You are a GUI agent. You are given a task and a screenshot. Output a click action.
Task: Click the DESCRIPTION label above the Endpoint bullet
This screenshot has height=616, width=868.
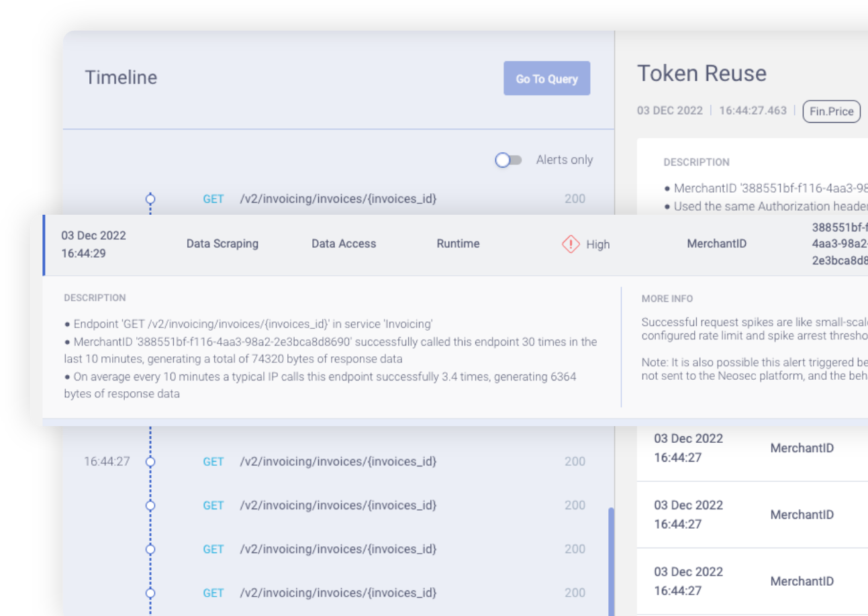95,298
